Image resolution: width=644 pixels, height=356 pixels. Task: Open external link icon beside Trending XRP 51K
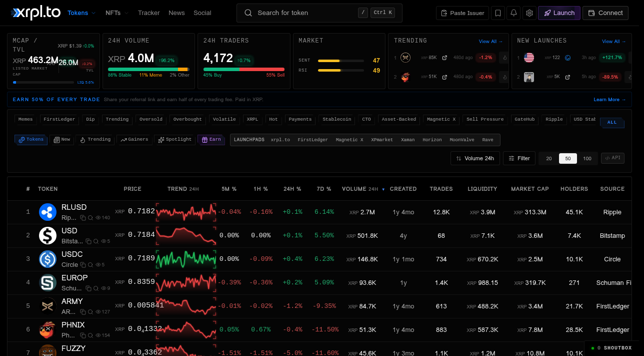click(x=444, y=77)
